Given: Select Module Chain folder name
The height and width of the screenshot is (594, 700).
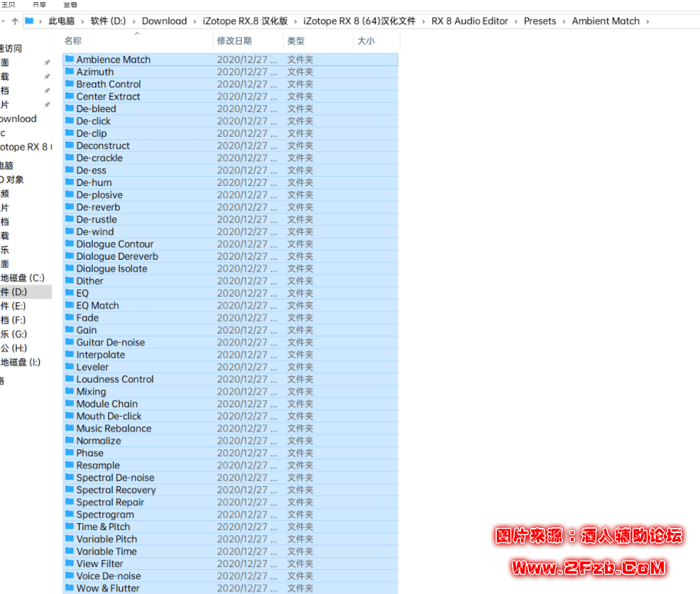Looking at the screenshot, I should tap(106, 403).
